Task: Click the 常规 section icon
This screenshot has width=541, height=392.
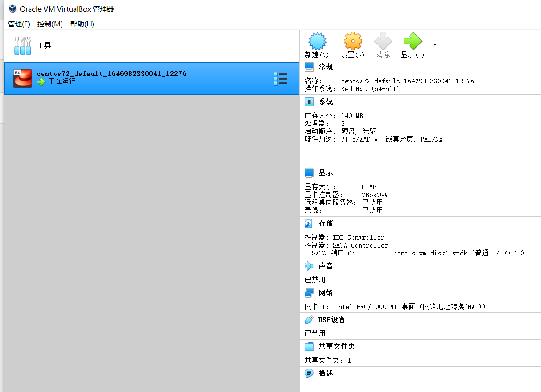Action: 308,67
